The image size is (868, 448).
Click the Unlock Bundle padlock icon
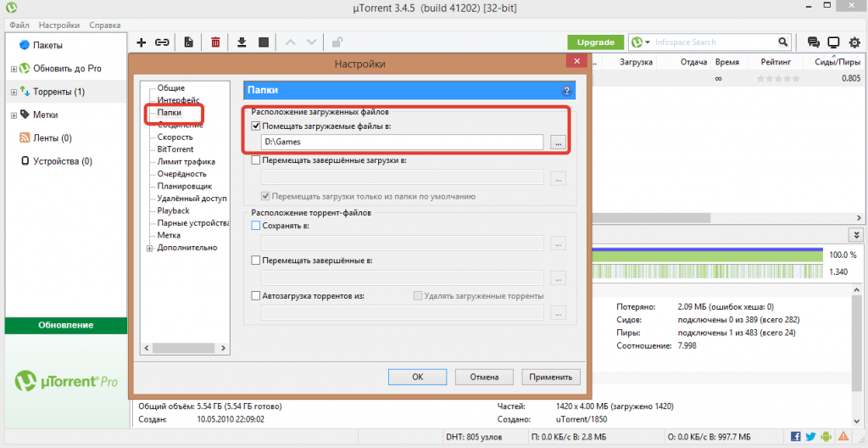[337, 42]
